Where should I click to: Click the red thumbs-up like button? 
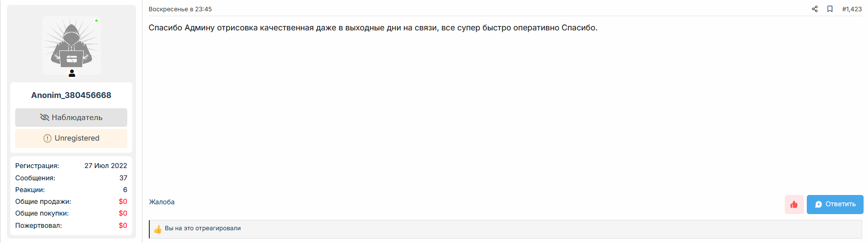point(794,204)
